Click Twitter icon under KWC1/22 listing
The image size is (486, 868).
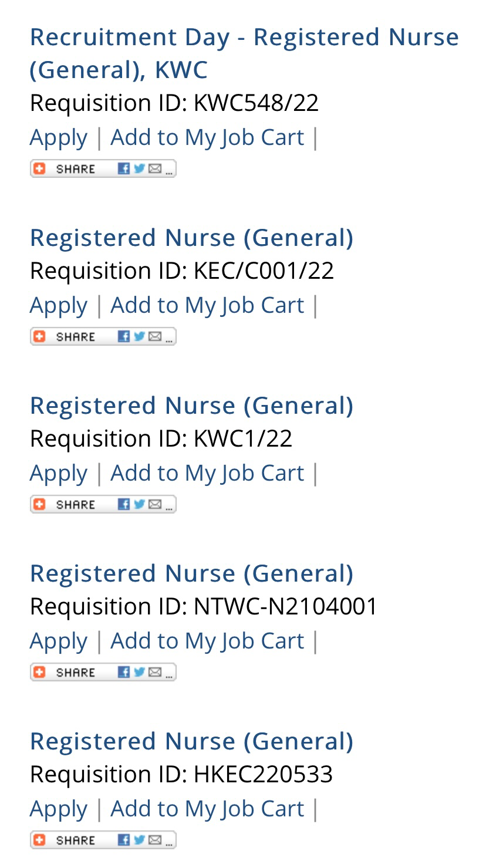pyautogui.click(x=139, y=505)
